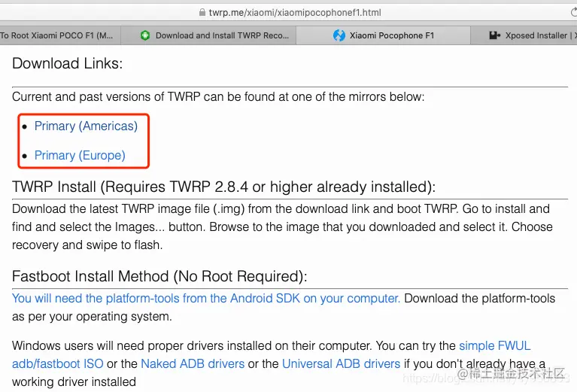
Task: Switch to 'Download and Install TWRP Reco...' tab
Action: (208, 35)
